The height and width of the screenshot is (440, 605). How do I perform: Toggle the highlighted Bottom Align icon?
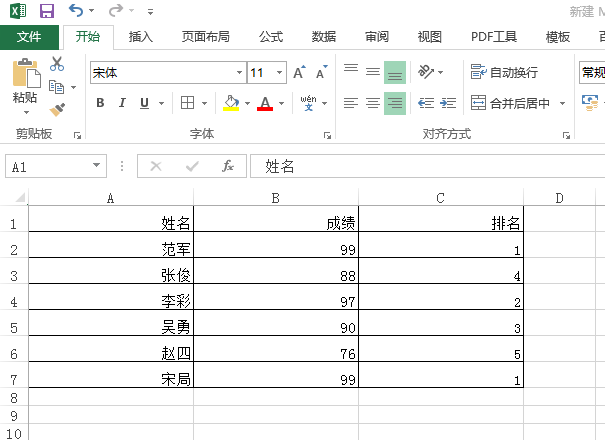coord(395,72)
